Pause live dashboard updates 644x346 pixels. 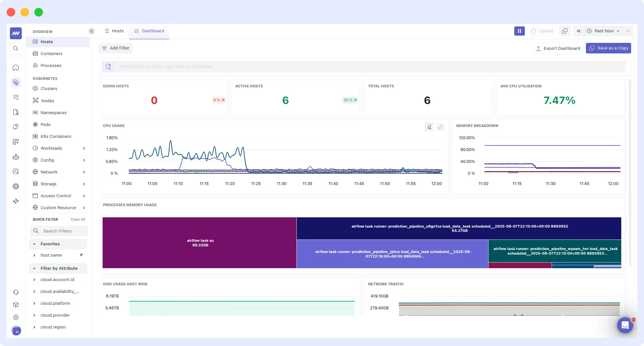coord(519,31)
